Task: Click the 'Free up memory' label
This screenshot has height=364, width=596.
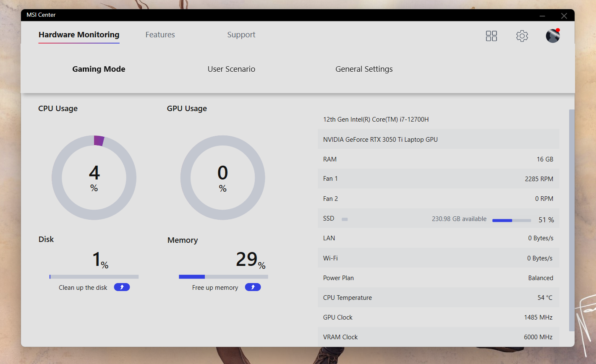Action: [x=215, y=288]
